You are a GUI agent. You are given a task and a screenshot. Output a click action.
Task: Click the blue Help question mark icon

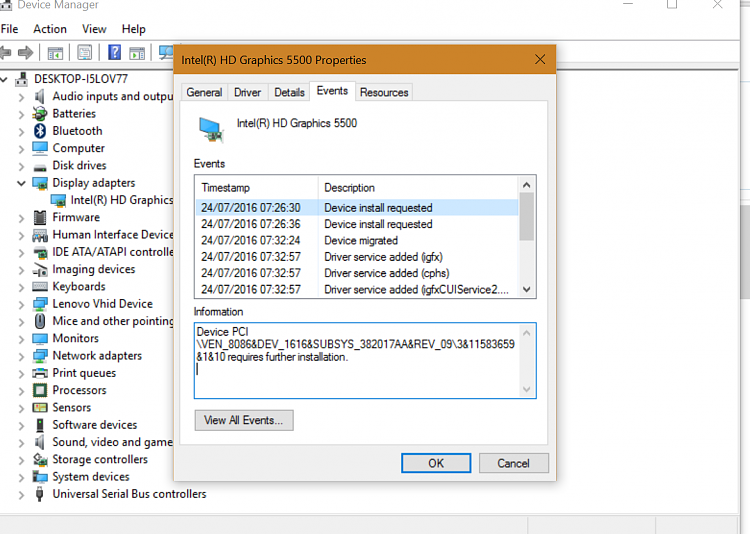tap(114, 52)
